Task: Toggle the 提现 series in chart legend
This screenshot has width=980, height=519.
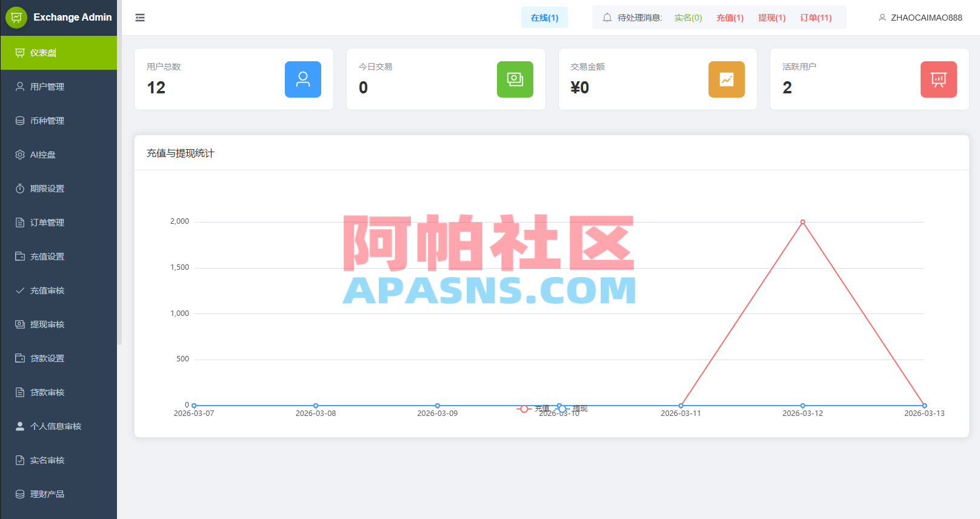Action: click(x=572, y=409)
